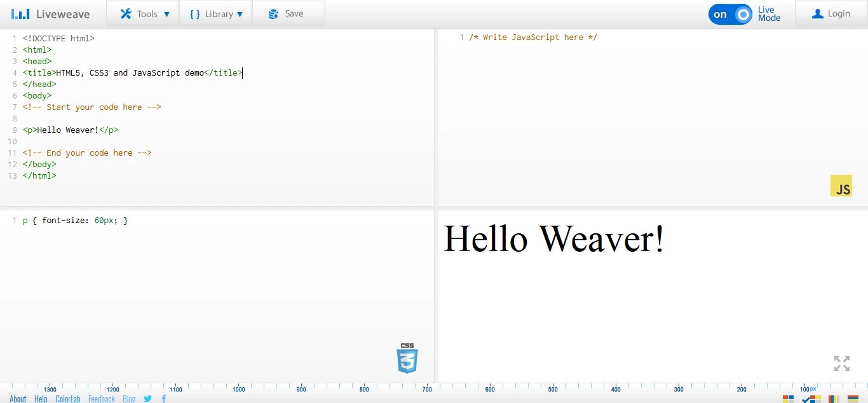Click the JS badge in the JavaScript pane
Viewport: 868px width, 403px height.
pyautogui.click(x=841, y=186)
